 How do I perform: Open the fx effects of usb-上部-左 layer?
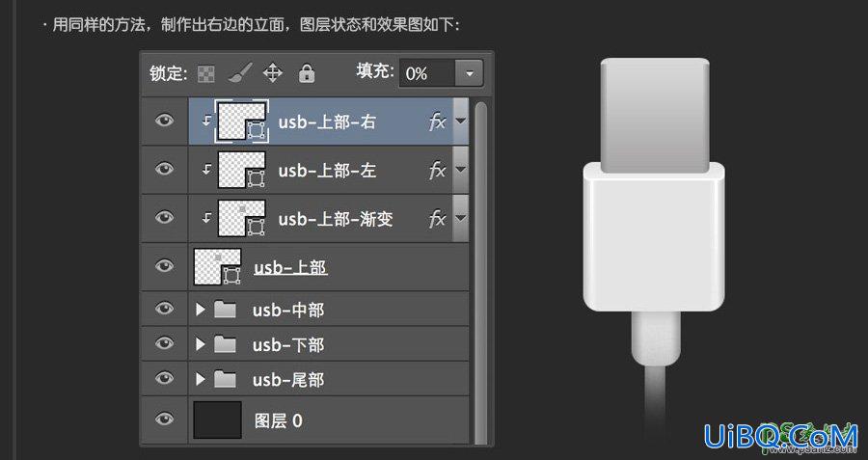[437, 171]
